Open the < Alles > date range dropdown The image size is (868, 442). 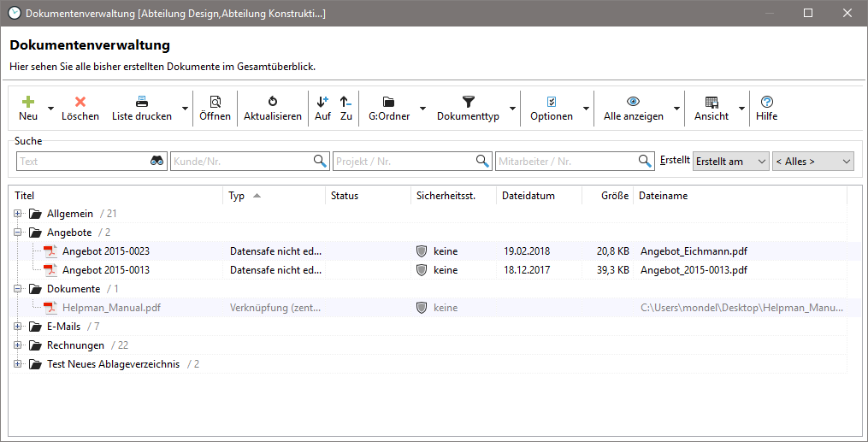point(812,162)
